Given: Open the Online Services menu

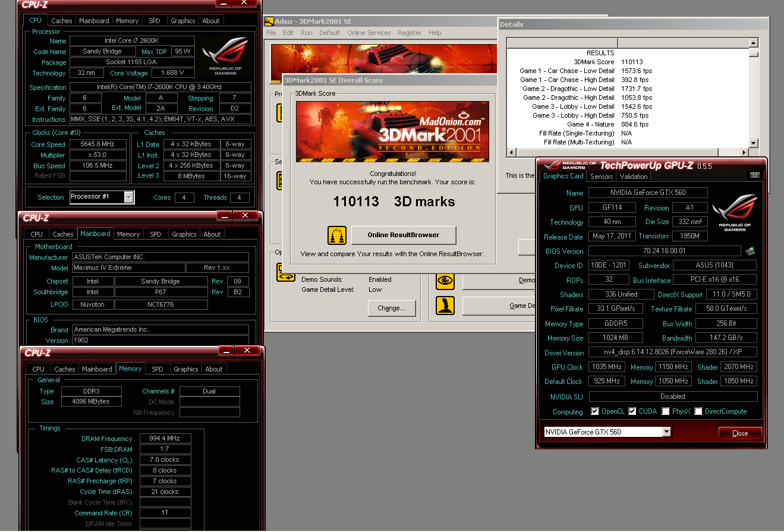Looking at the screenshot, I should click(369, 33).
